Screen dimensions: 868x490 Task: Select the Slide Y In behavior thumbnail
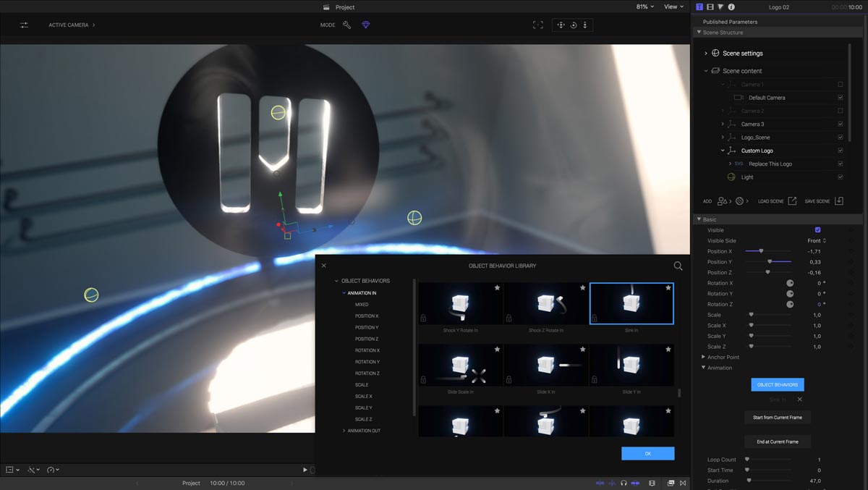click(x=631, y=366)
